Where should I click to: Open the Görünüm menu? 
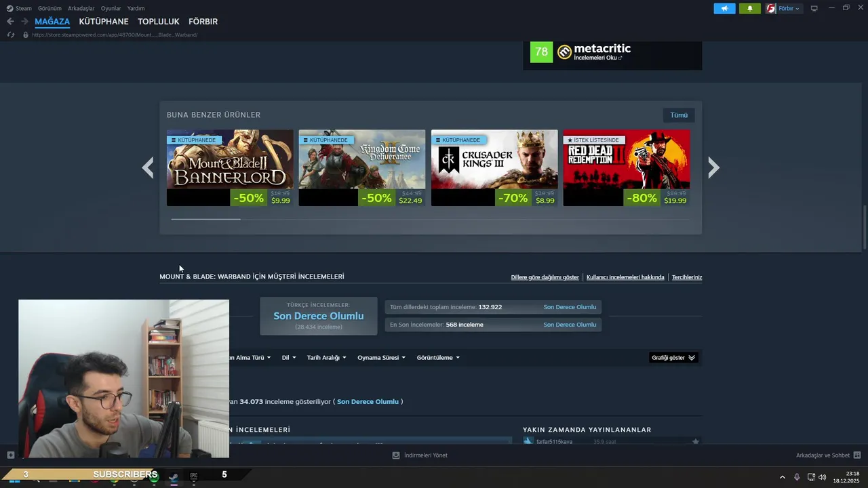pyautogui.click(x=50, y=8)
